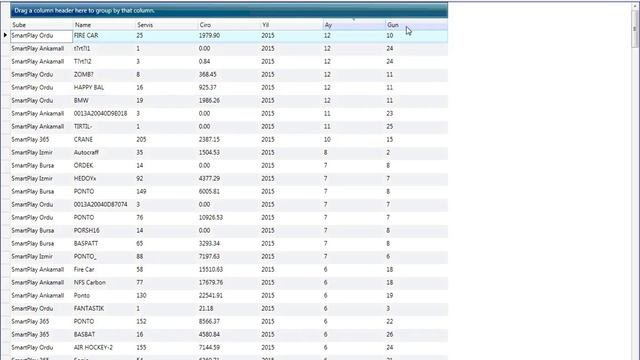
Task: Select the Servis cell 155
Action: [x=167, y=348]
